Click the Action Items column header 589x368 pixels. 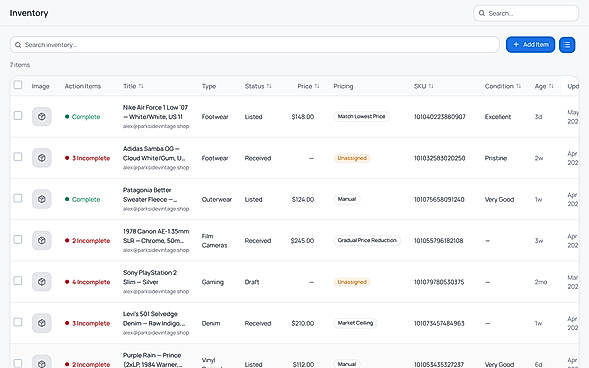coord(83,86)
